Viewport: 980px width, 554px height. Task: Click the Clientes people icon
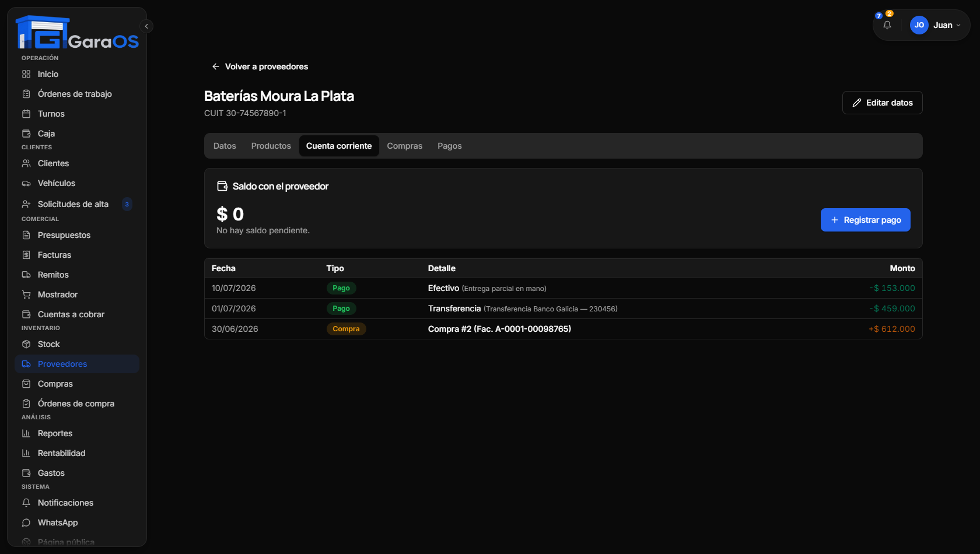tap(26, 163)
